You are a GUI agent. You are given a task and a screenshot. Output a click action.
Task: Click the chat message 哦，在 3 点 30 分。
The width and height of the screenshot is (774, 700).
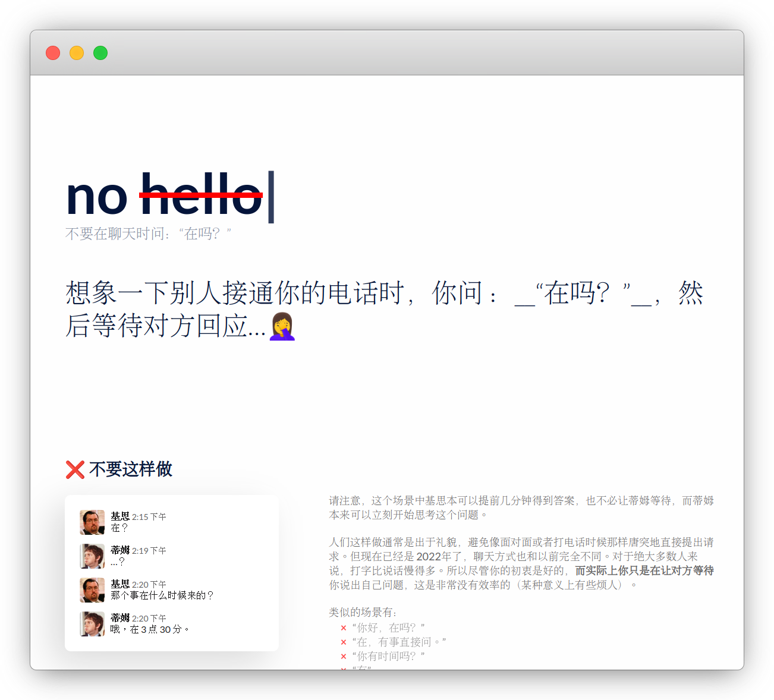pyautogui.click(x=150, y=629)
